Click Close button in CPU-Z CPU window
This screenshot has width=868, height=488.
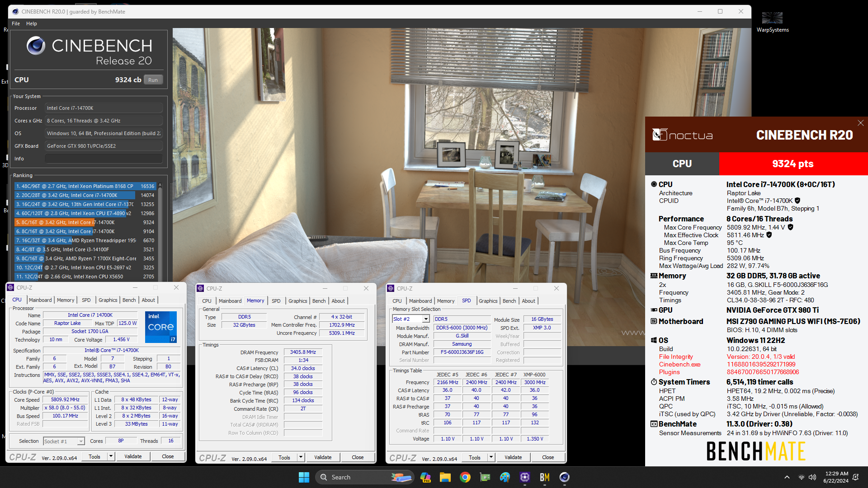[168, 456]
